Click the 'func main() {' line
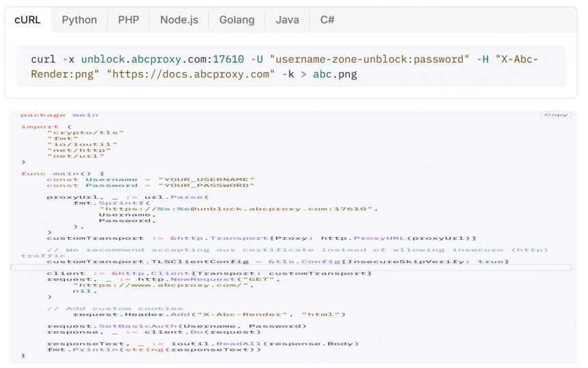588x368 pixels. (62, 173)
